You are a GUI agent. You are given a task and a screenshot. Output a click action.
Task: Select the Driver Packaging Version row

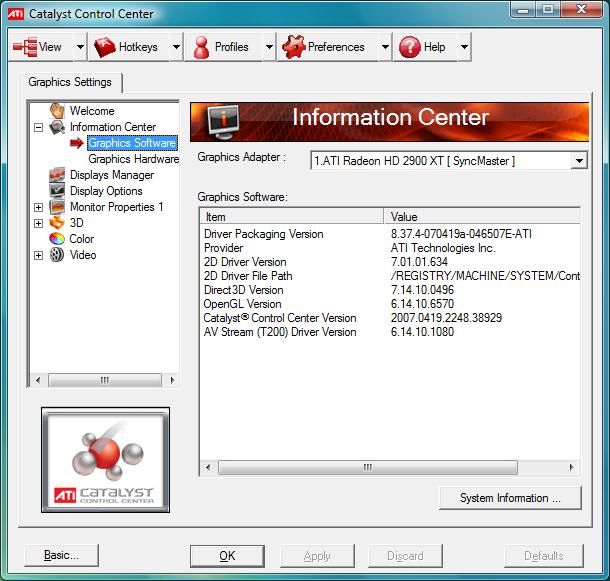(390, 234)
